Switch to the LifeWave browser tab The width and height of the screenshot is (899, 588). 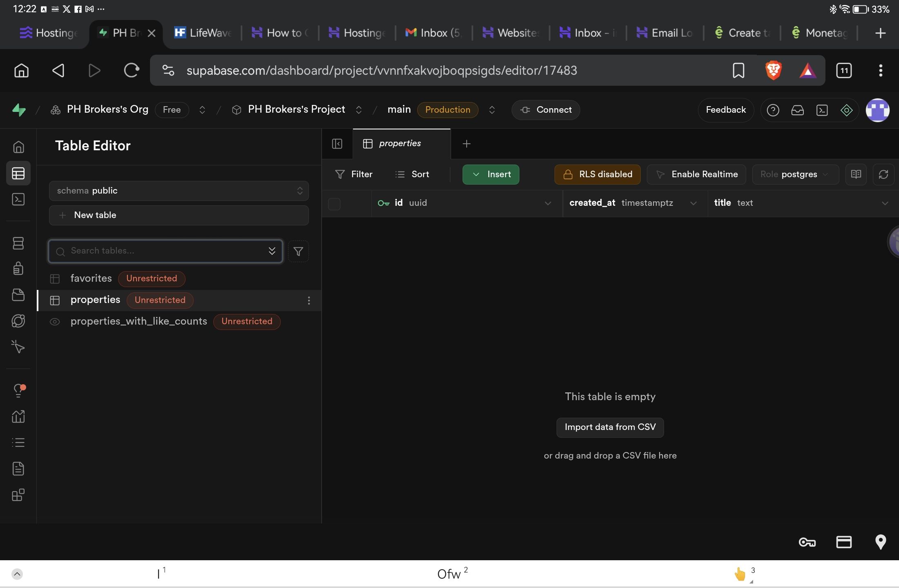(x=203, y=33)
